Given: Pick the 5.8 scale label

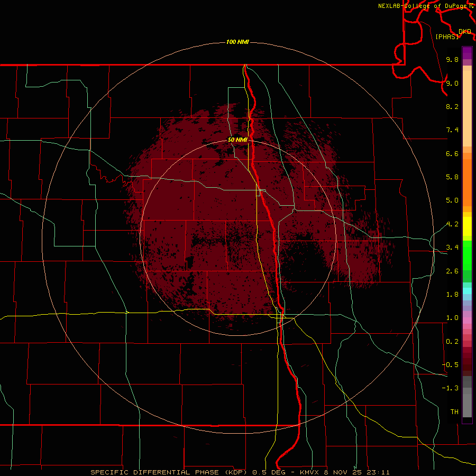Looking at the screenshot, I should [x=452, y=177].
